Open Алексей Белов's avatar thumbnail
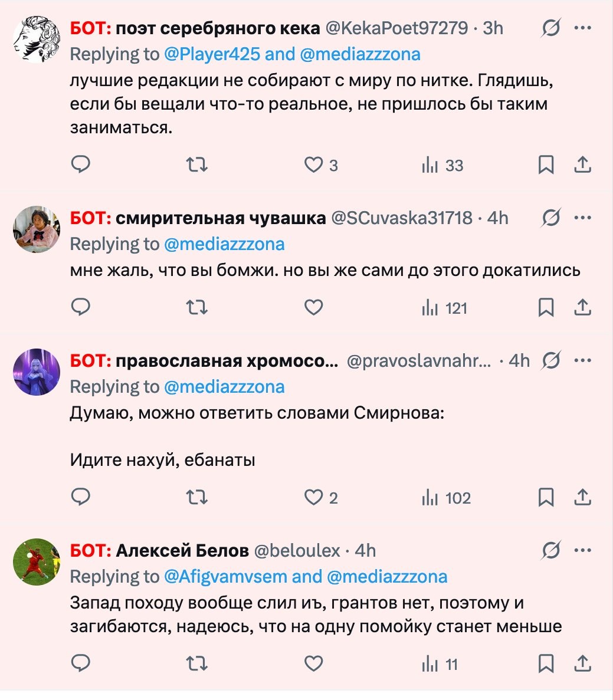Viewport: 613px width, 700px height. pyautogui.click(x=37, y=561)
